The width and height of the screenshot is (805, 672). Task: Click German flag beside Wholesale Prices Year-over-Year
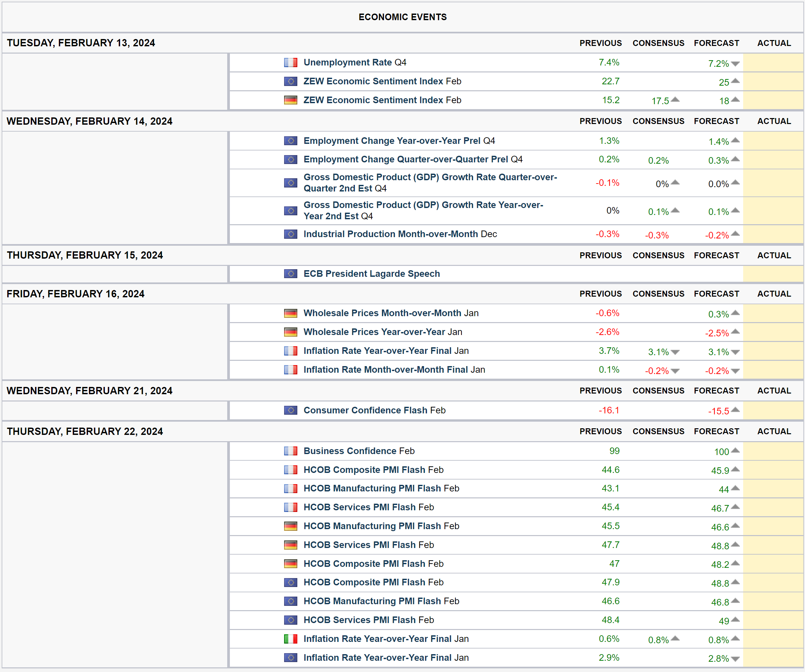[x=290, y=332]
